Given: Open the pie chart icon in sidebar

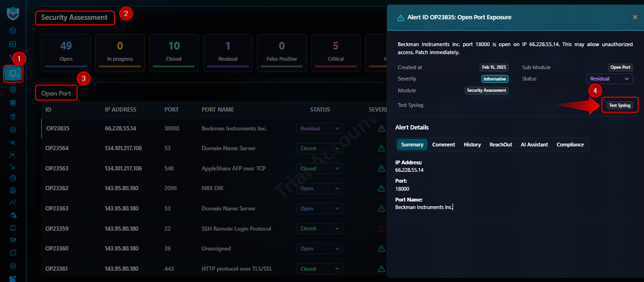Looking at the screenshot, I should pyautogui.click(x=13, y=178).
